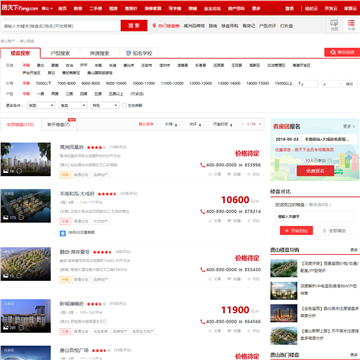The height and width of the screenshot is (360, 360).
Task: Click phone icon beside 400-890-0000 转 864566
Action: point(202,322)
